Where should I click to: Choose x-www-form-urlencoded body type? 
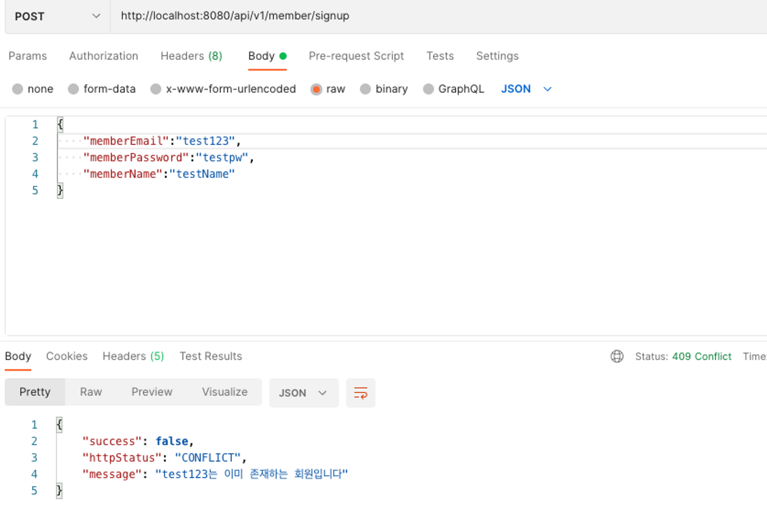(x=156, y=89)
